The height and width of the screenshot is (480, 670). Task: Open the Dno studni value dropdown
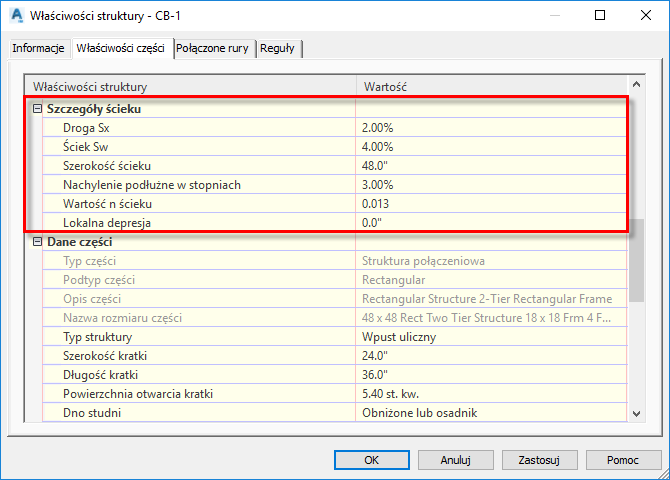[x=491, y=413]
